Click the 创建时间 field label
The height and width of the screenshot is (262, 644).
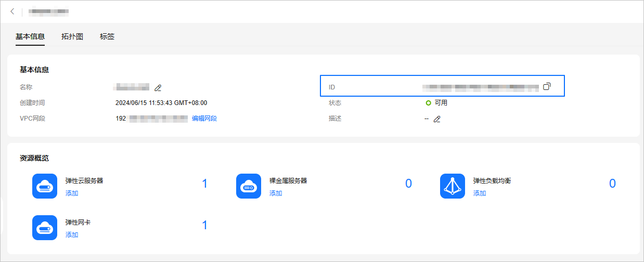click(x=32, y=103)
